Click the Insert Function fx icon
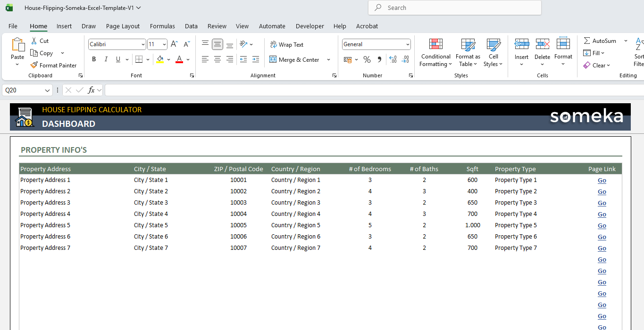The width and height of the screenshot is (644, 330). tap(92, 90)
